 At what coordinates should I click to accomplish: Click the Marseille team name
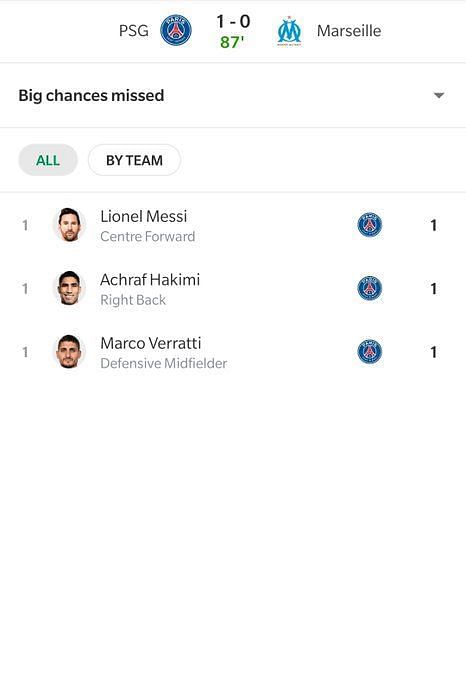pyautogui.click(x=349, y=31)
